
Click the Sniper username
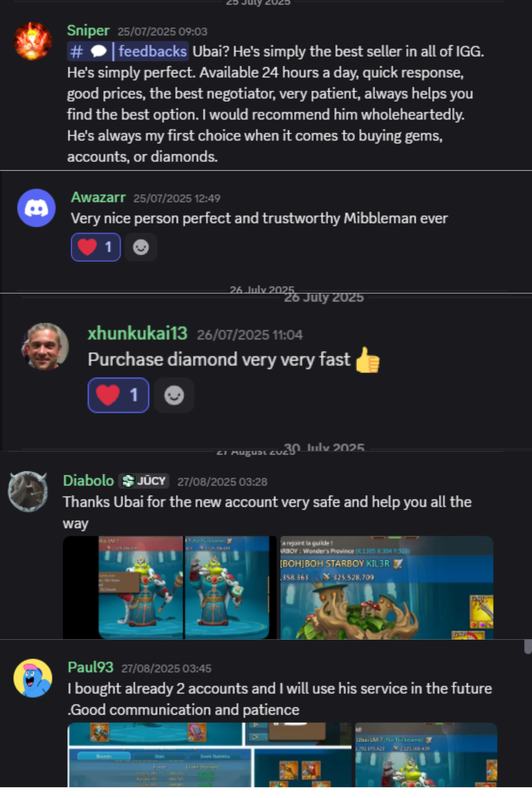[88, 31]
